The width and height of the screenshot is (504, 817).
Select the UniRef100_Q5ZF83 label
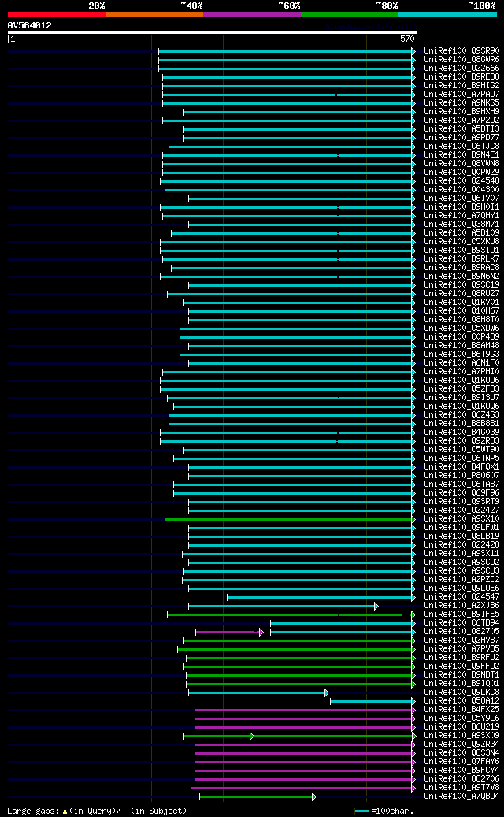(461, 388)
